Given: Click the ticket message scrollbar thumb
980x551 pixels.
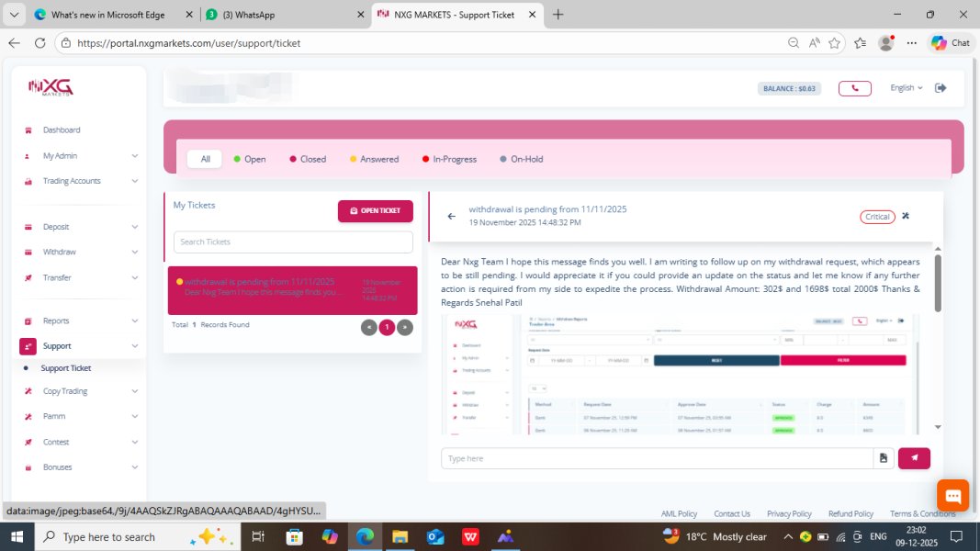Looking at the screenshot, I should tap(938, 282).
